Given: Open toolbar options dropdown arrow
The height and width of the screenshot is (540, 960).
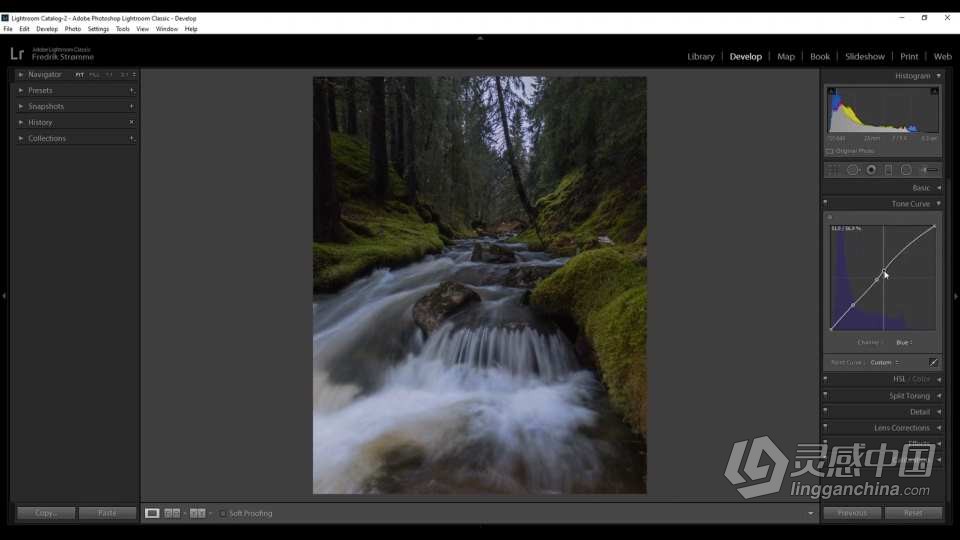Looking at the screenshot, I should pyautogui.click(x=811, y=514).
